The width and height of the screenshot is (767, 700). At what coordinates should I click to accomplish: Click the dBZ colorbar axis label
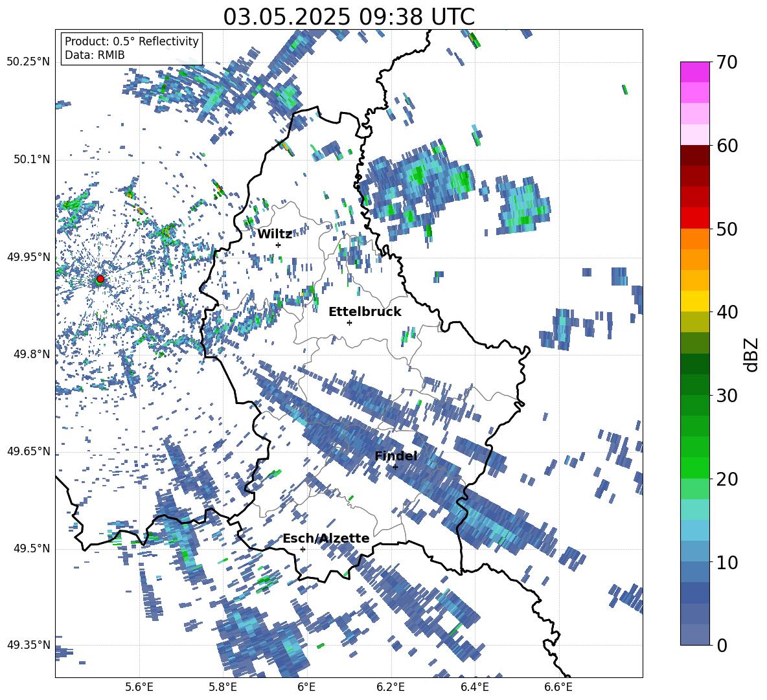pos(750,354)
